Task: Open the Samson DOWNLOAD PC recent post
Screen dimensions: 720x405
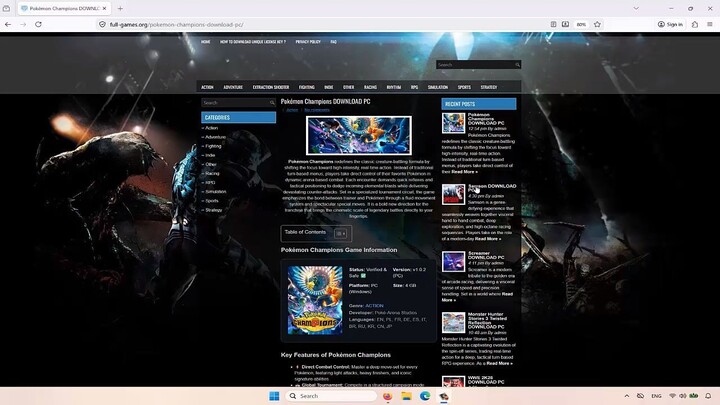Action: tap(492, 187)
